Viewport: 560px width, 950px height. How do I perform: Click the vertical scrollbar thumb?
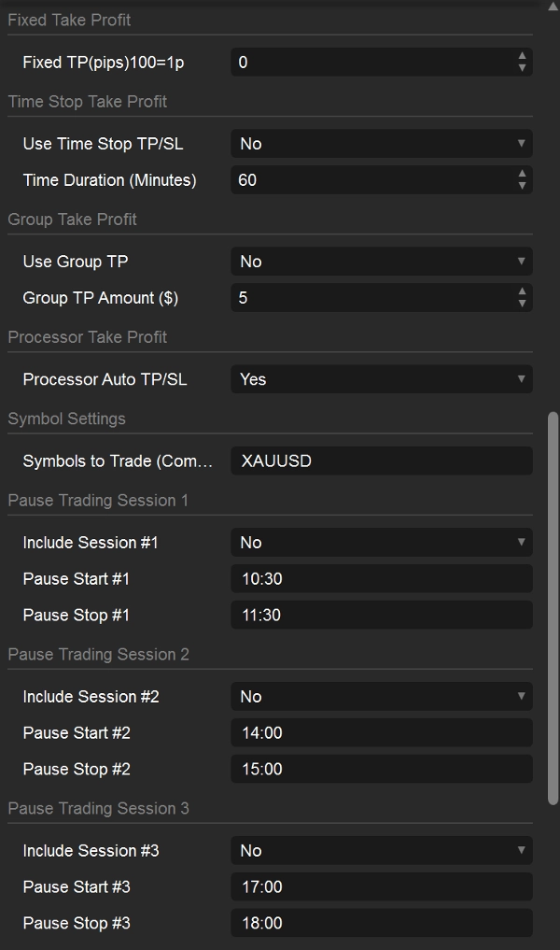pyautogui.click(x=552, y=607)
